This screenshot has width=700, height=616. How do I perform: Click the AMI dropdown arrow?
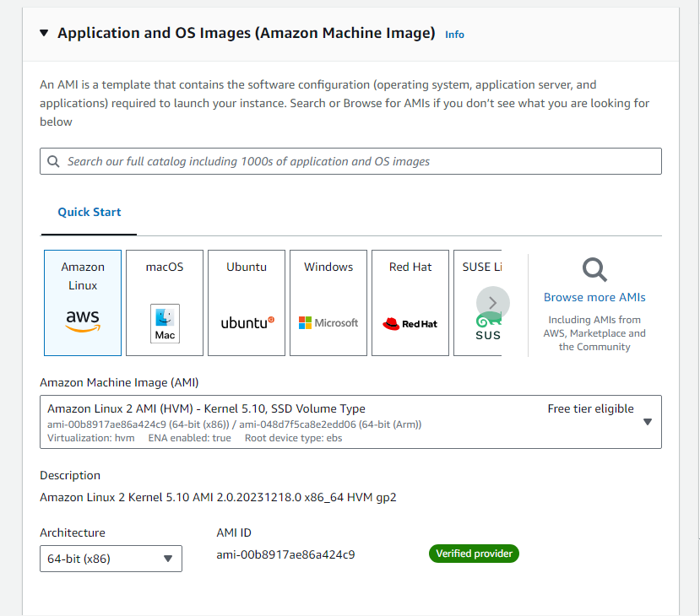[x=648, y=422]
